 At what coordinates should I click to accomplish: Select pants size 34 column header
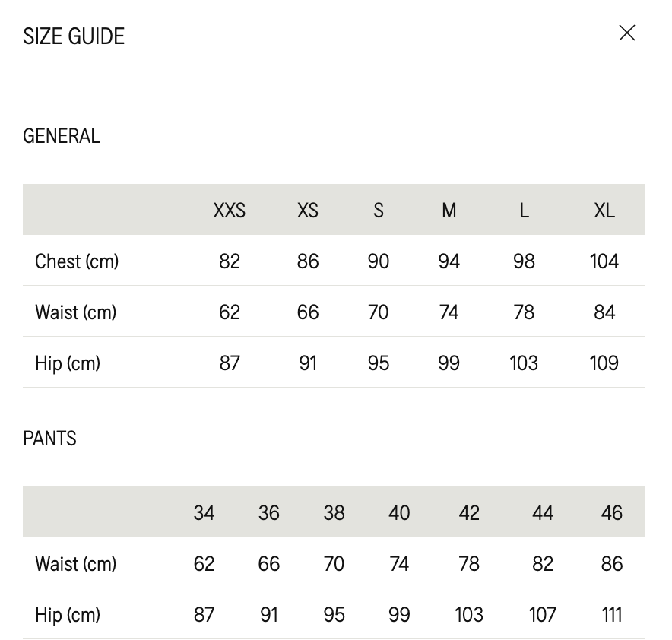point(204,513)
